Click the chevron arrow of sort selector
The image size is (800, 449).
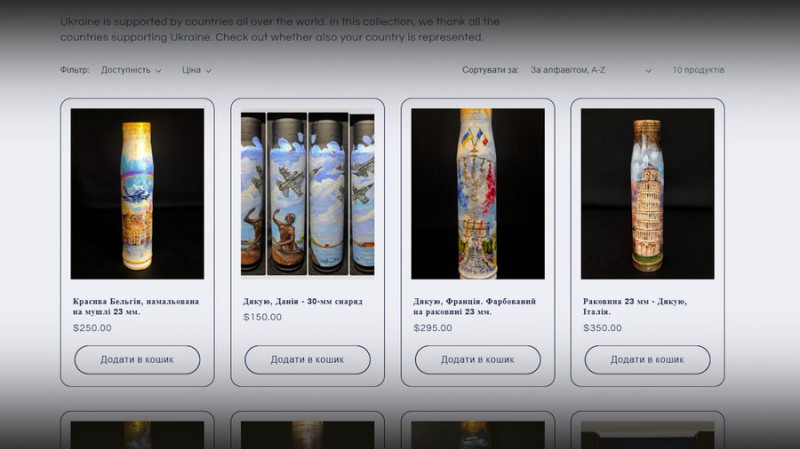[648, 71]
